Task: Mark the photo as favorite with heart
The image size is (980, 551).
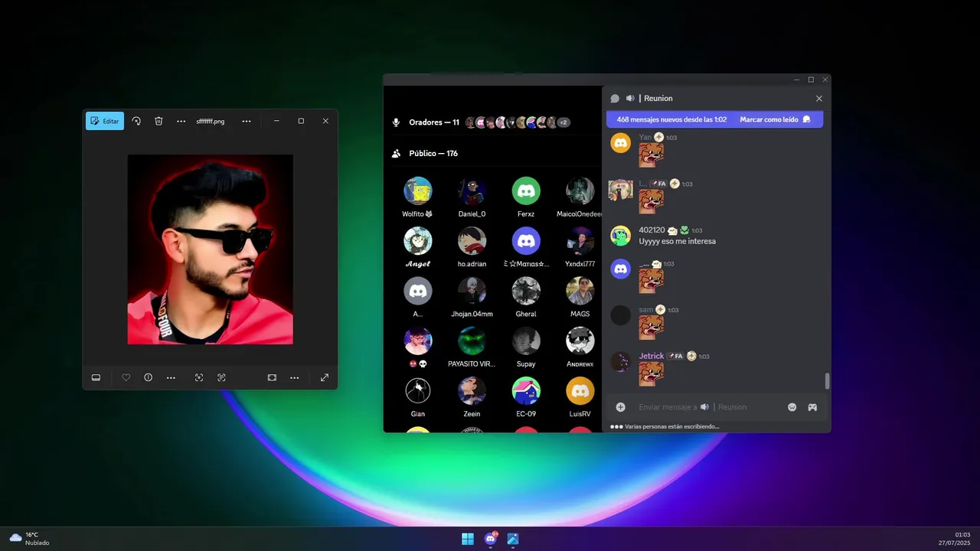Action: point(126,377)
